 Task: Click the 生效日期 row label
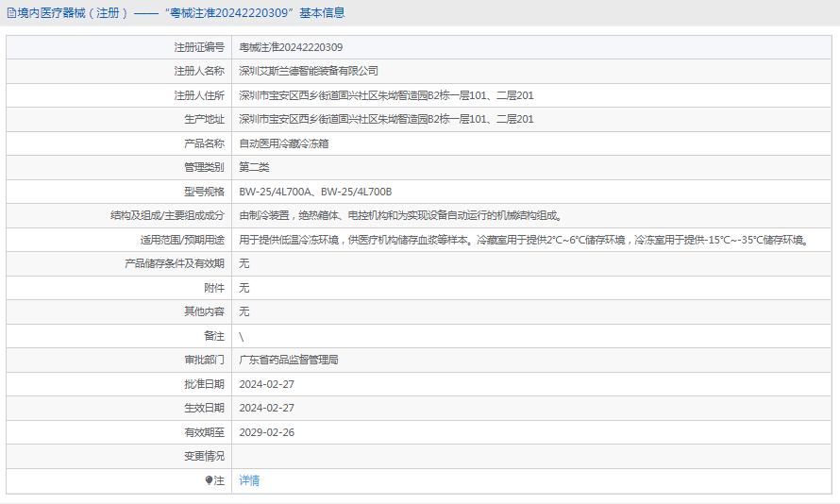pyautogui.click(x=205, y=408)
